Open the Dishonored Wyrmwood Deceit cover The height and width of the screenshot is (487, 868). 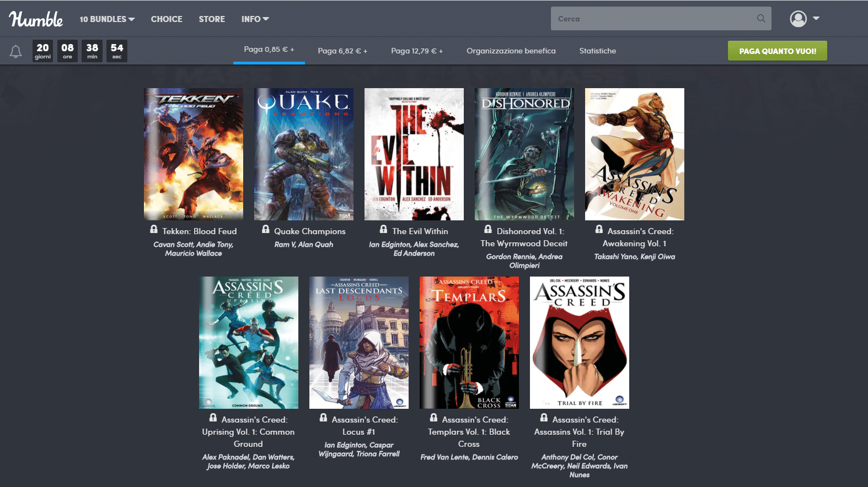point(524,154)
